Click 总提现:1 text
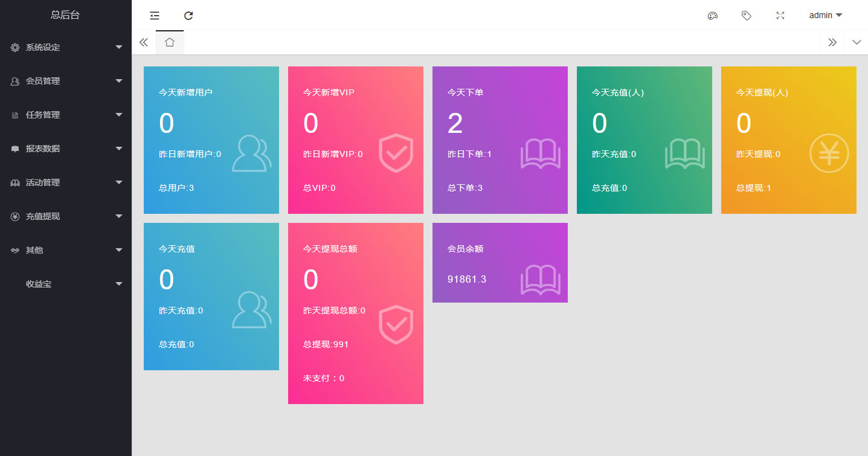 [x=753, y=188]
